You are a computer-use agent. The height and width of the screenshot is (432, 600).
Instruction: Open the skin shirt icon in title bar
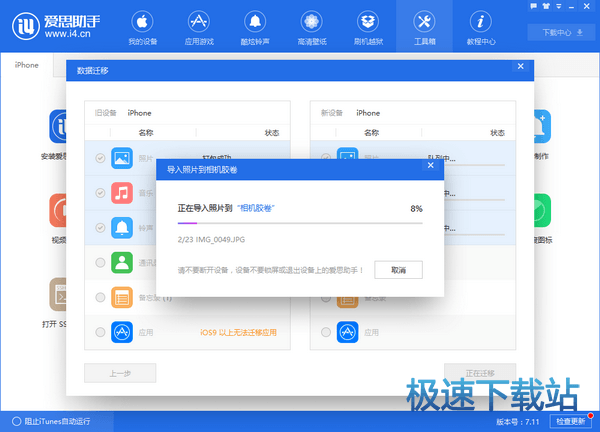tap(546, 6)
